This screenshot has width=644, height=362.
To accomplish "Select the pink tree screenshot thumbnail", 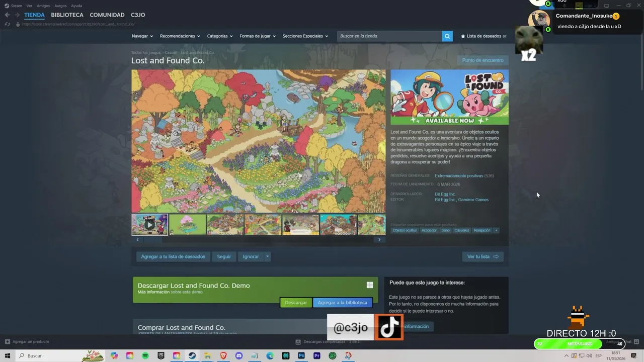I will coord(188,225).
